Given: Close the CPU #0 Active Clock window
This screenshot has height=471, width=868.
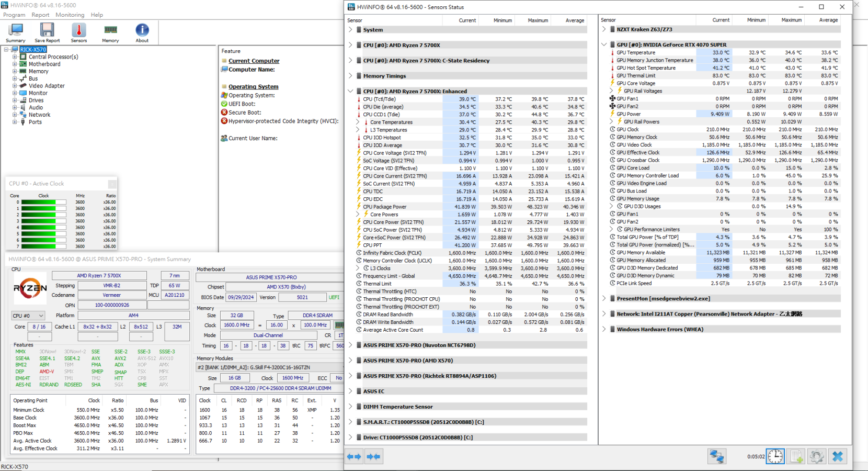Looking at the screenshot, I should pyautogui.click(x=112, y=184).
